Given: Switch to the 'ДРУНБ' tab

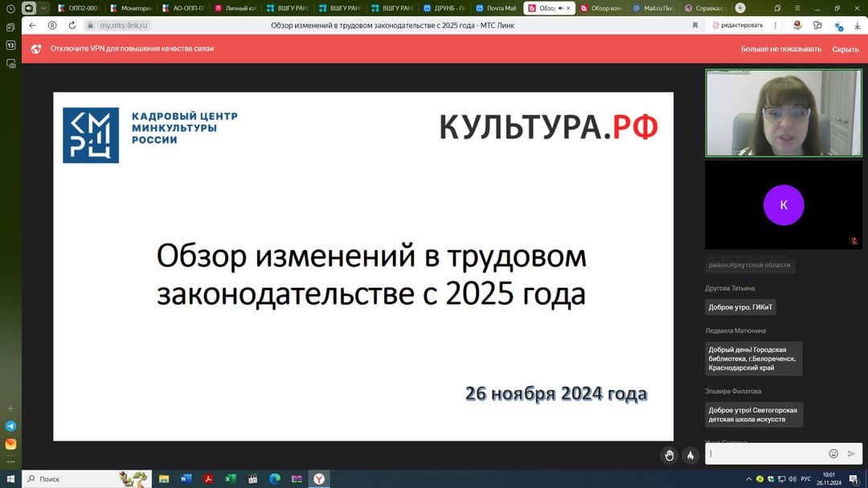Looking at the screenshot, I should [x=444, y=8].
